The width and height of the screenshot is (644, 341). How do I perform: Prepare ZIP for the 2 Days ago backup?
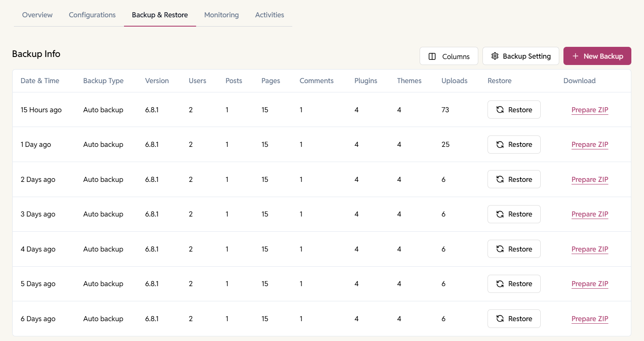tap(590, 179)
